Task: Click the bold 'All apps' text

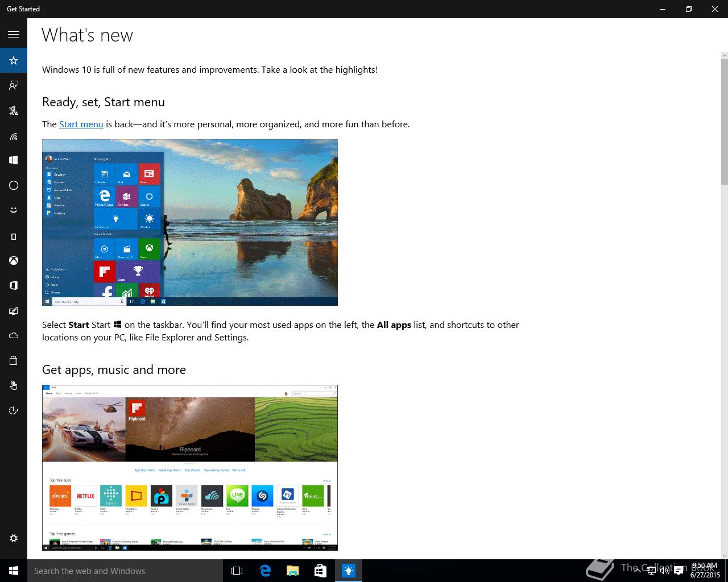Action: (394, 325)
